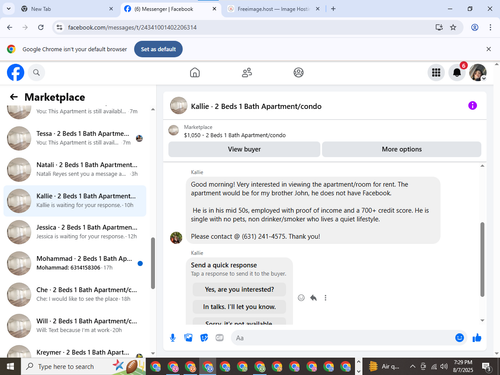Choose a GIF icon in composer
This screenshot has height=375, width=500.
click(219, 338)
